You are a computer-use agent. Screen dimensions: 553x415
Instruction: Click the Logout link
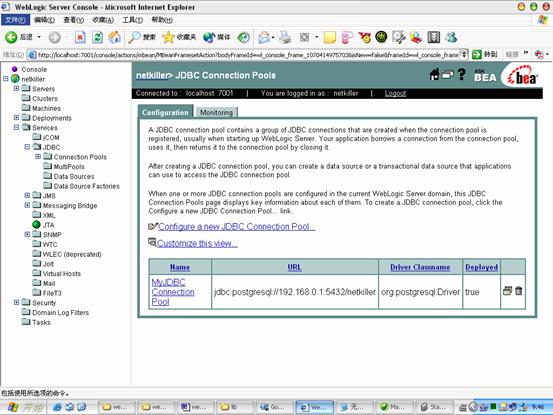coord(395,93)
